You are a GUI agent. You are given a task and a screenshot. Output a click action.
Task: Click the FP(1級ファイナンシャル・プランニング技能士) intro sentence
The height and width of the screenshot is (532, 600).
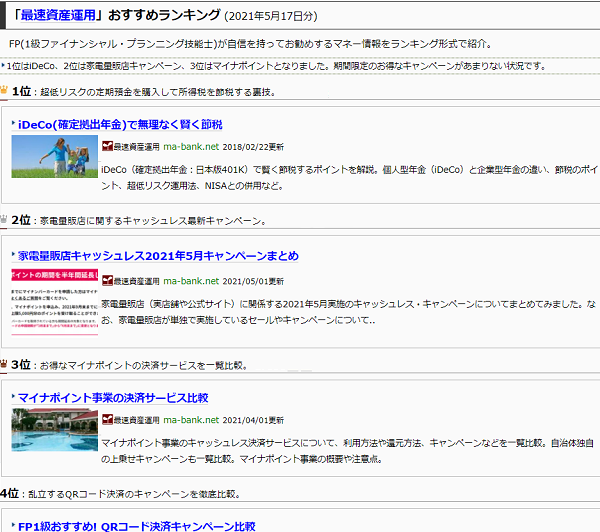(251, 44)
